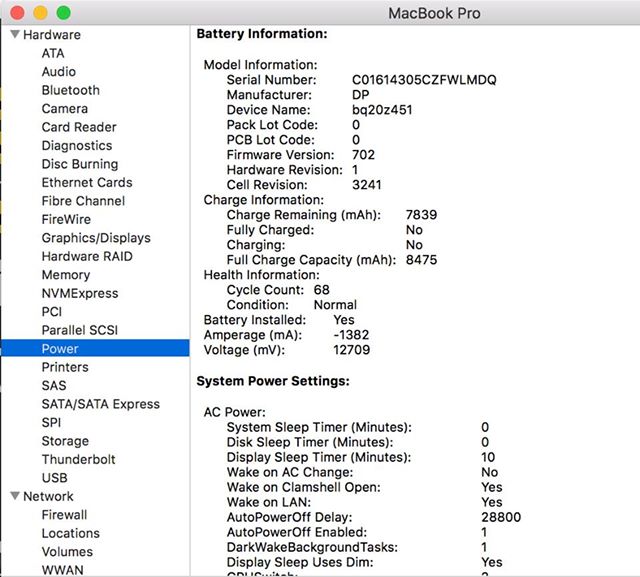The height and width of the screenshot is (577, 640).
Task: Select Diagnostics in the sidebar
Action: coord(77,146)
